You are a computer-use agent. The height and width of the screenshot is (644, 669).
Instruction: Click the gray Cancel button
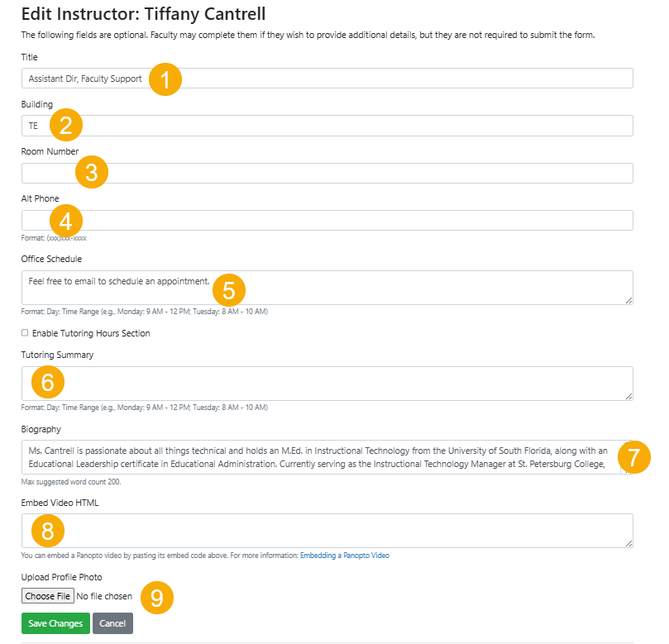click(112, 623)
